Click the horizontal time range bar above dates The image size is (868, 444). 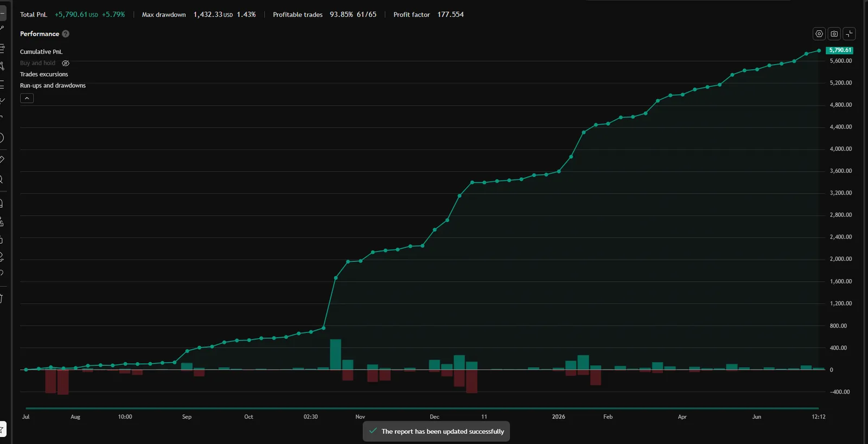click(422, 408)
